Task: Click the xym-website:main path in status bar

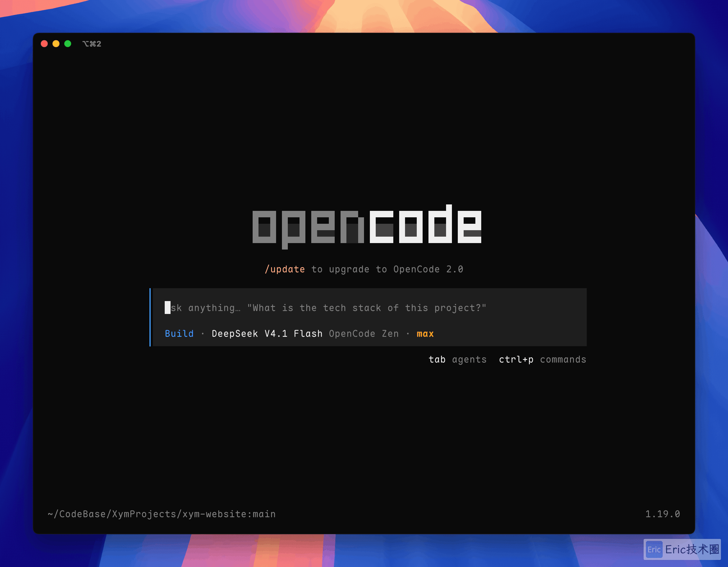Action: tap(162, 514)
